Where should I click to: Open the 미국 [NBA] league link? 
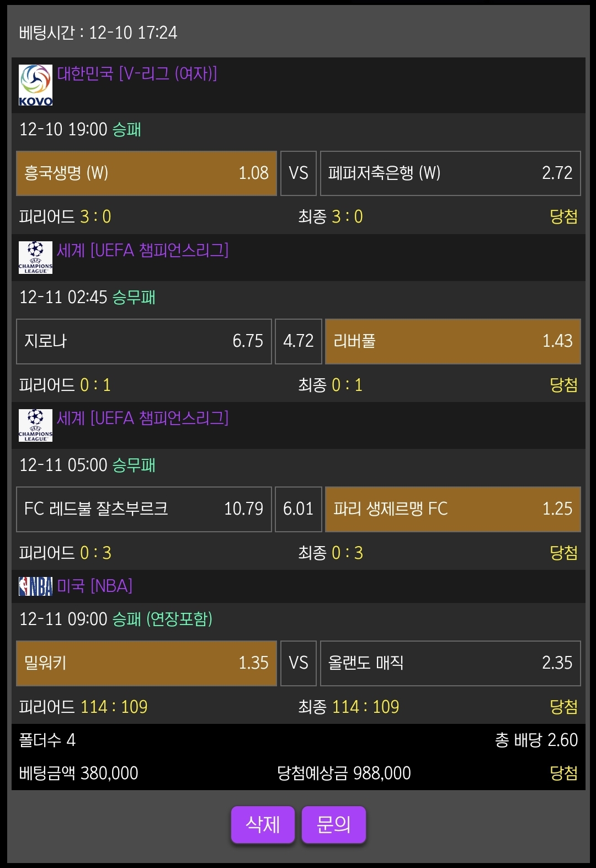click(95, 586)
